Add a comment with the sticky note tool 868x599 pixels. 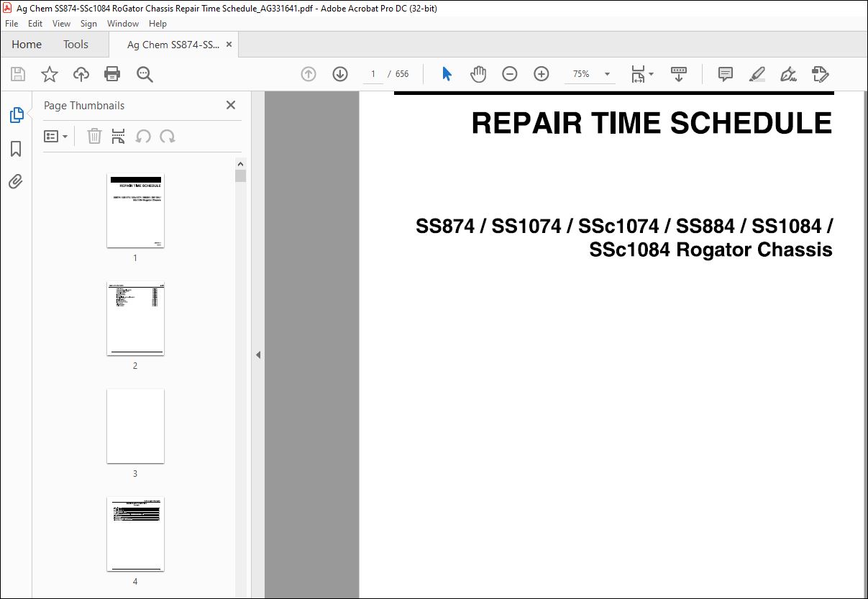726,74
